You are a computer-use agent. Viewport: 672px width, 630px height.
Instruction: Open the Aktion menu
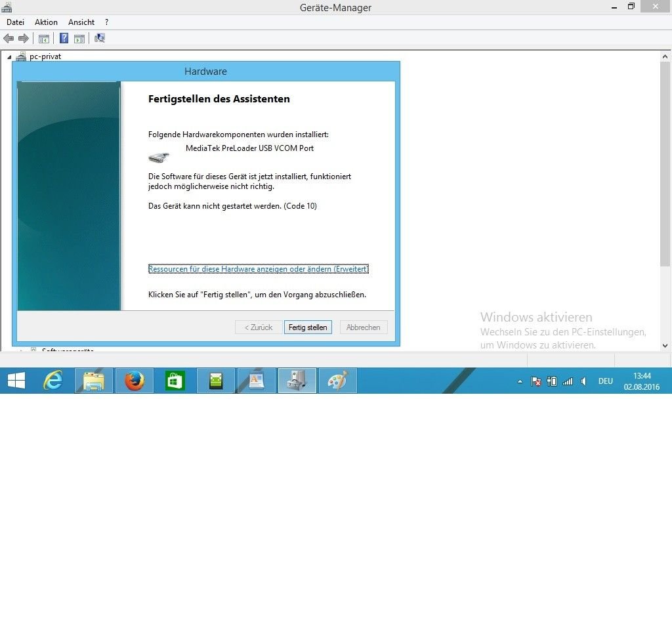click(47, 22)
